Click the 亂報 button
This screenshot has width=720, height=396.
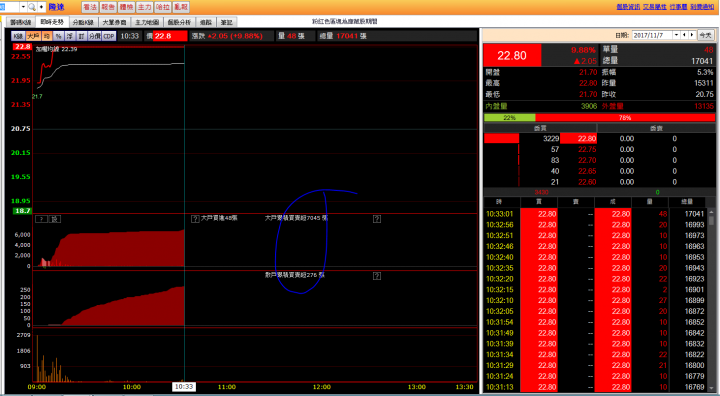pyautogui.click(x=181, y=7)
